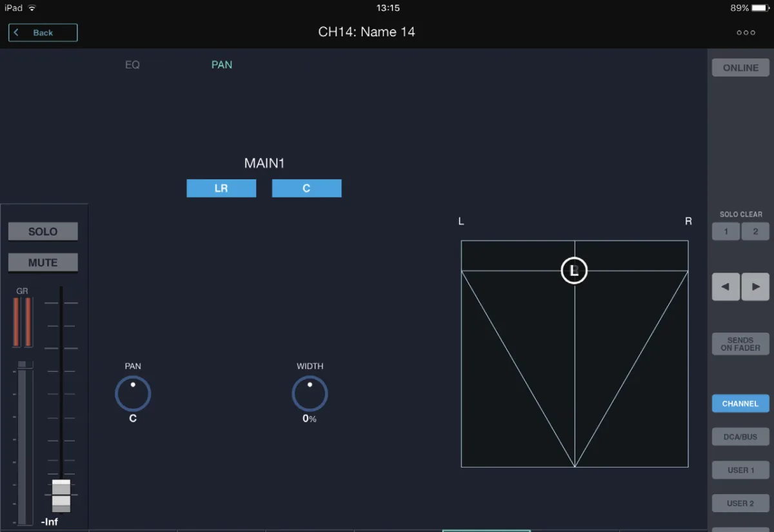Viewport: 774px width, 532px height.
Task: Go back with the Back button
Action: point(43,33)
